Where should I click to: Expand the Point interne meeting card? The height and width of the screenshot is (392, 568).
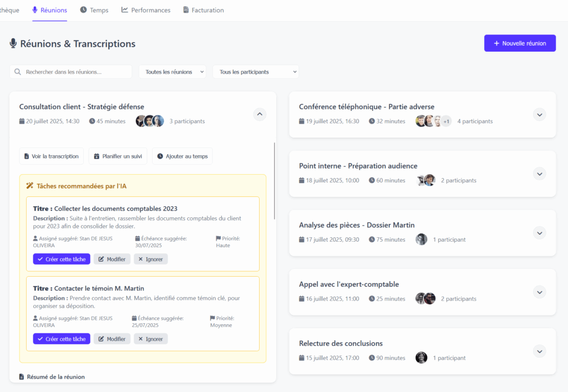pyautogui.click(x=539, y=174)
